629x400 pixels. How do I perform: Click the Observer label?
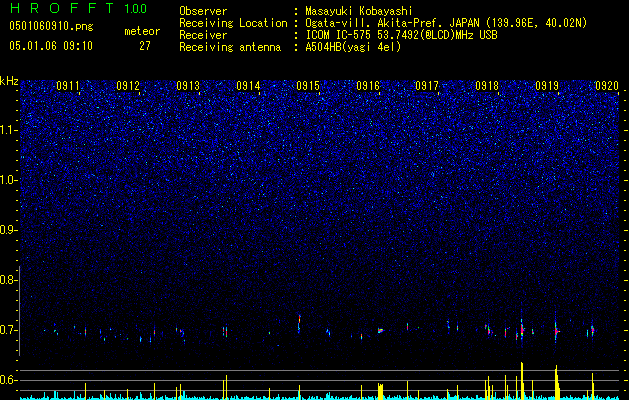(203, 11)
